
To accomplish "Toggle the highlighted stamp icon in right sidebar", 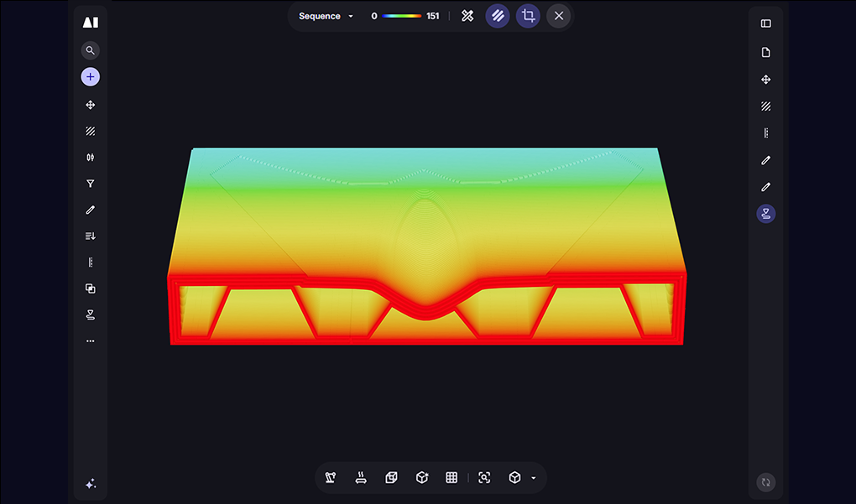I will coord(765,214).
